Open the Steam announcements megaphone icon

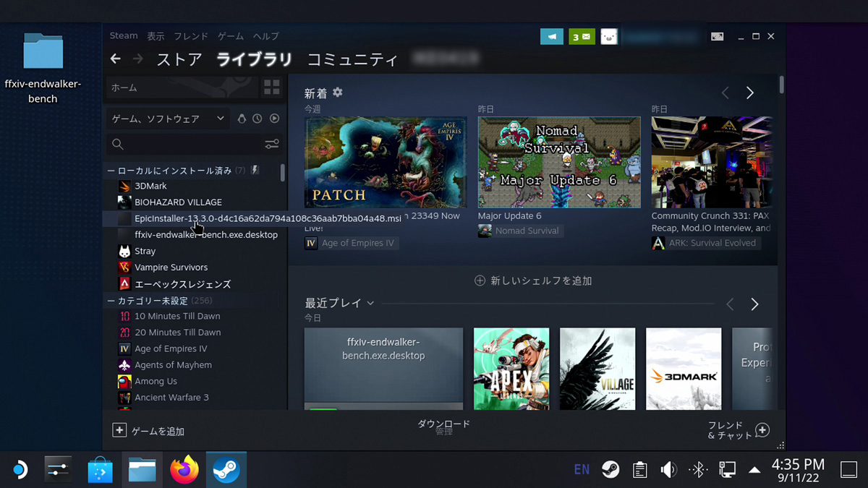point(552,36)
